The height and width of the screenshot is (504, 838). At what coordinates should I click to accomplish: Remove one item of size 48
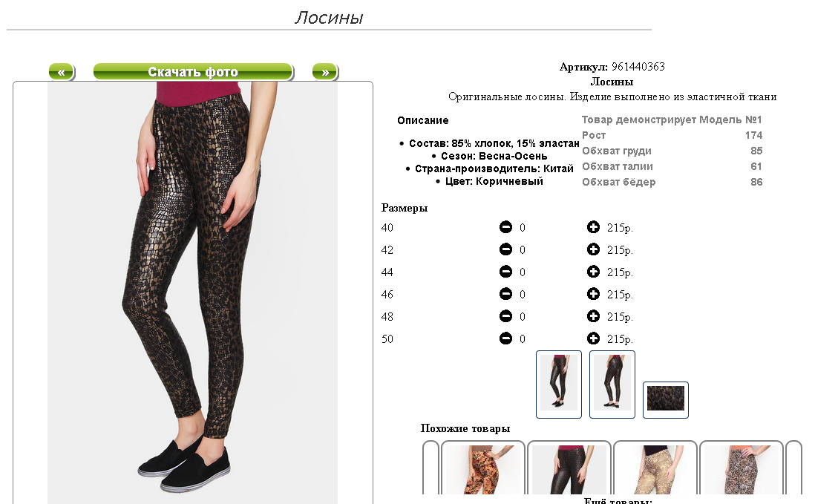pos(505,316)
